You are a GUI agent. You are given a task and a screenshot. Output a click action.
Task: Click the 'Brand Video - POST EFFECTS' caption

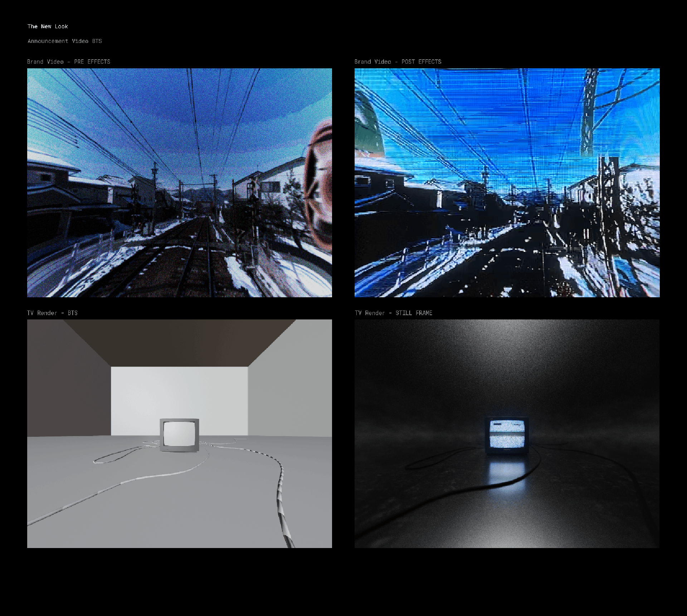tap(398, 62)
